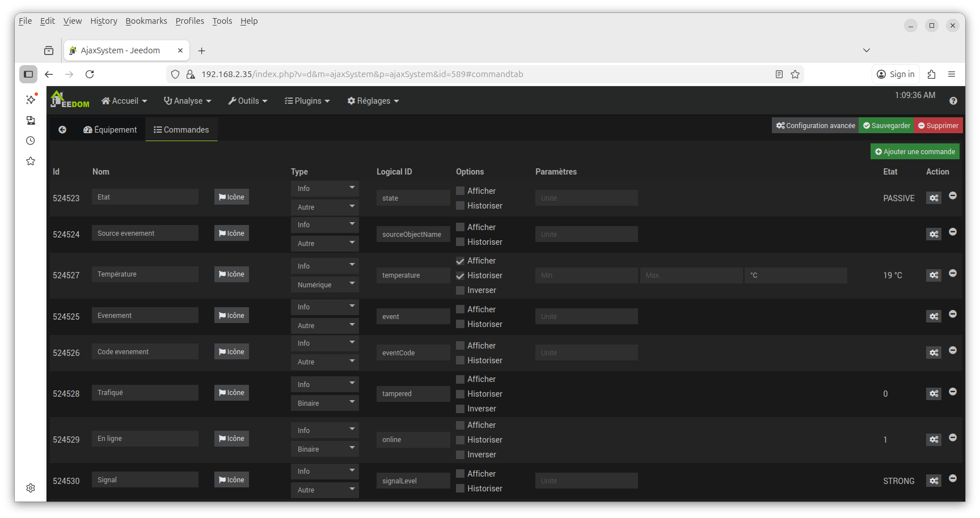Image resolution: width=980 pixels, height=518 pixels.
Task: Click the Sauvegarder button
Action: click(886, 126)
